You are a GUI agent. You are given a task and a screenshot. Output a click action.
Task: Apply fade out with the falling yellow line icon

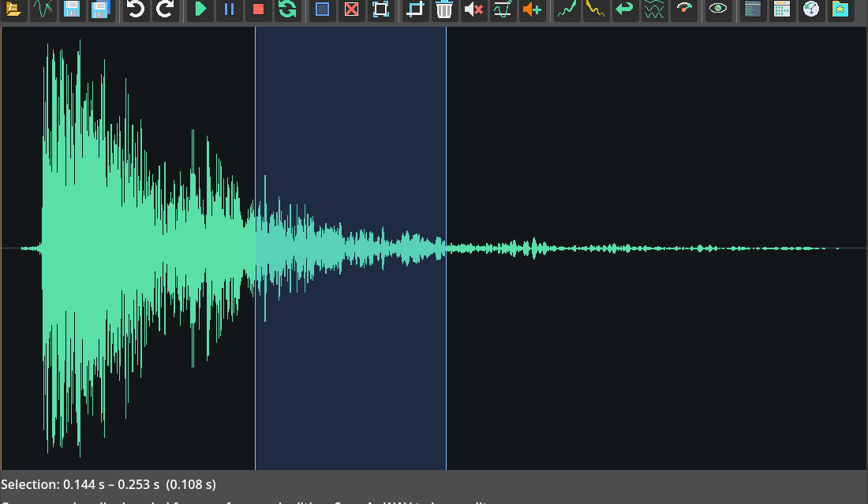coord(596,9)
